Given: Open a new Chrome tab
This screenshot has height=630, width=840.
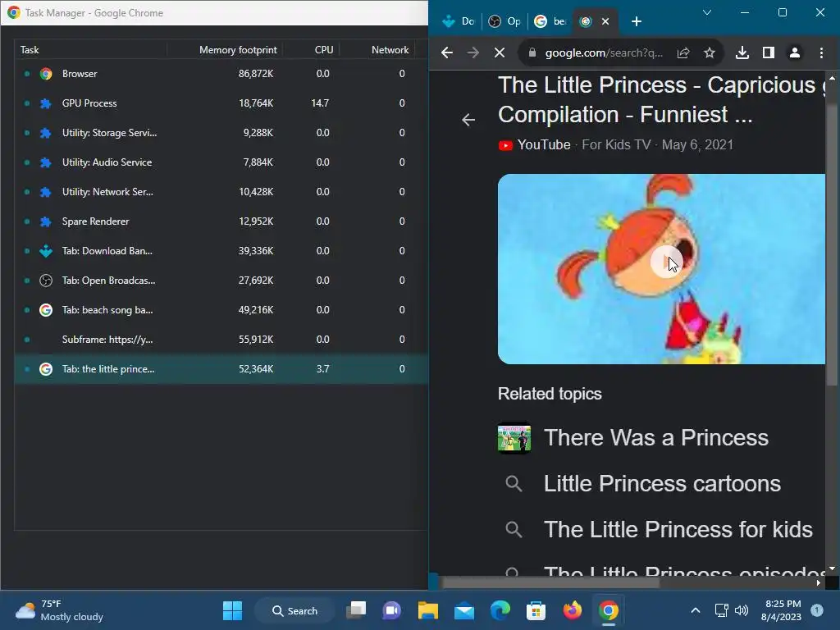Looking at the screenshot, I should 637,21.
